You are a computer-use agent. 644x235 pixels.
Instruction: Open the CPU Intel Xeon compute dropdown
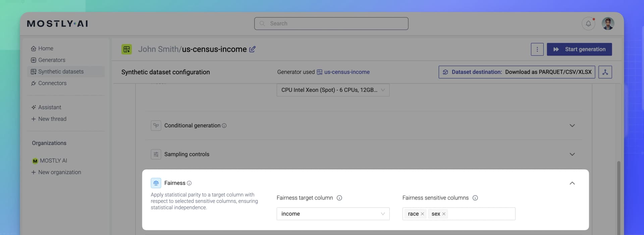(x=333, y=90)
